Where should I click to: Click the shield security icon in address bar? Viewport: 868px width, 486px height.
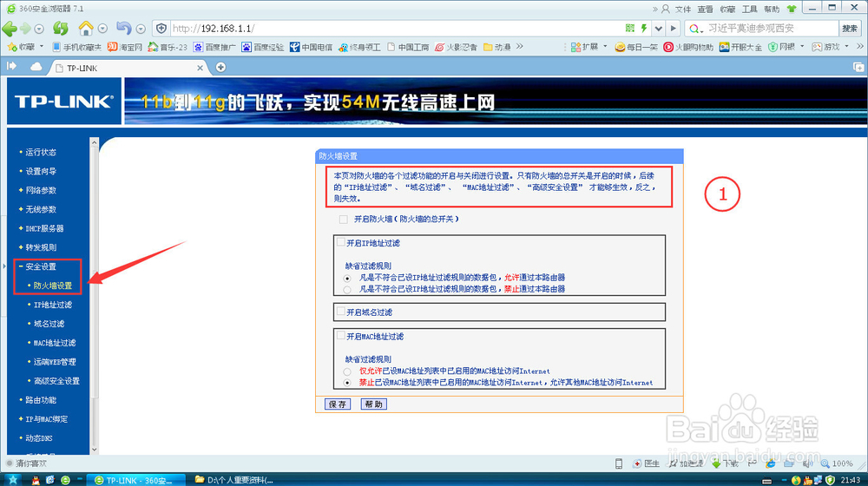[x=161, y=29]
